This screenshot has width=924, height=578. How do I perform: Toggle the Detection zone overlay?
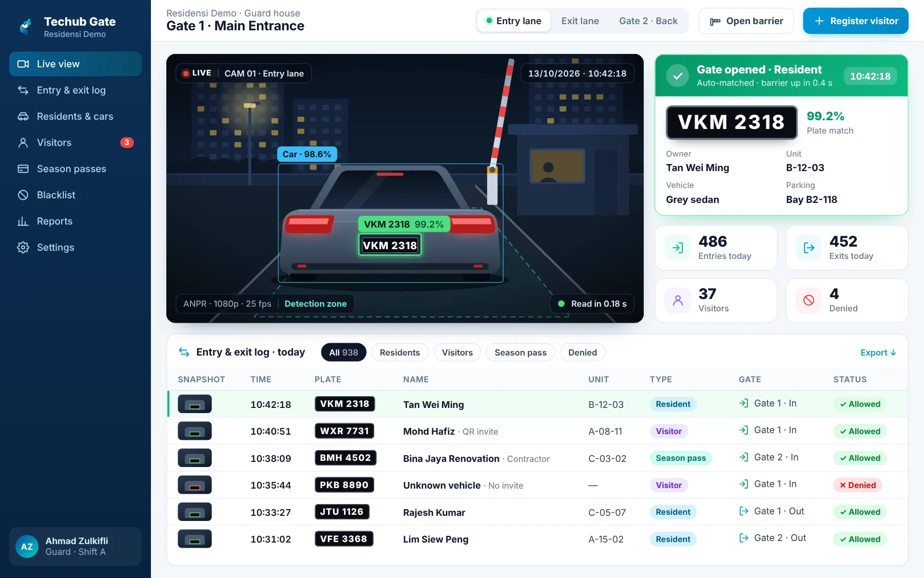point(316,304)
